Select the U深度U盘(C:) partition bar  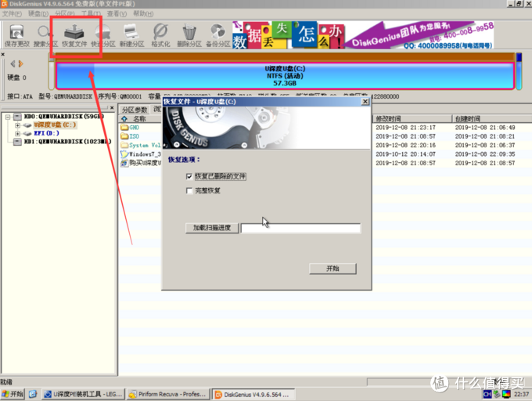pyautogui.click(x=285, y=76)
